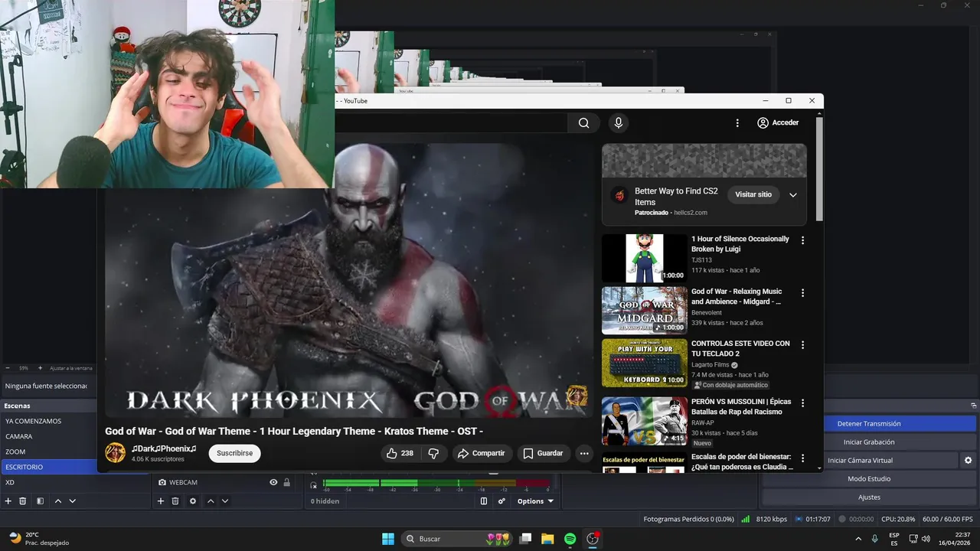Click the audio mixer volume meter bar

(436, 483)
